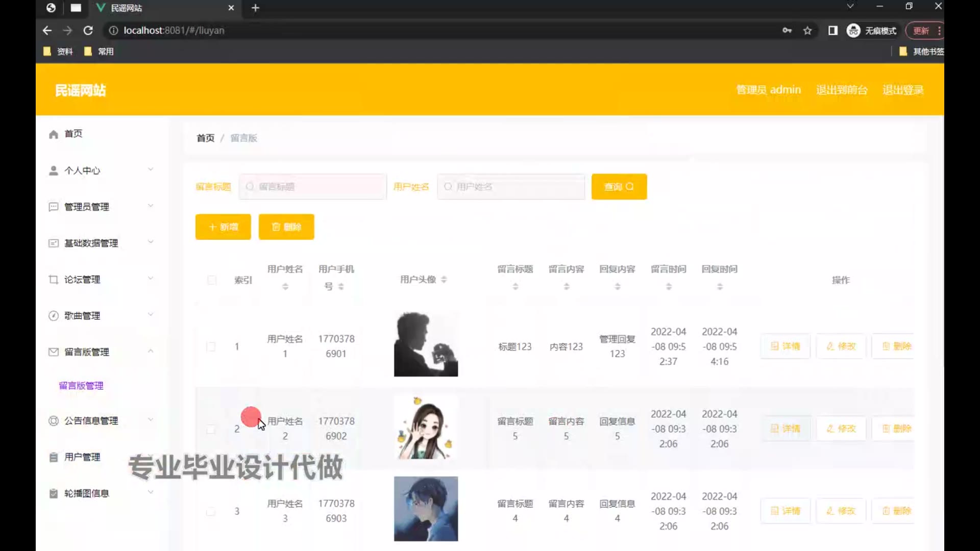Image resolution: width=980 pixels, height=551 pixels.
Task: Click the 新增 add button
Action: click(223, 227)
